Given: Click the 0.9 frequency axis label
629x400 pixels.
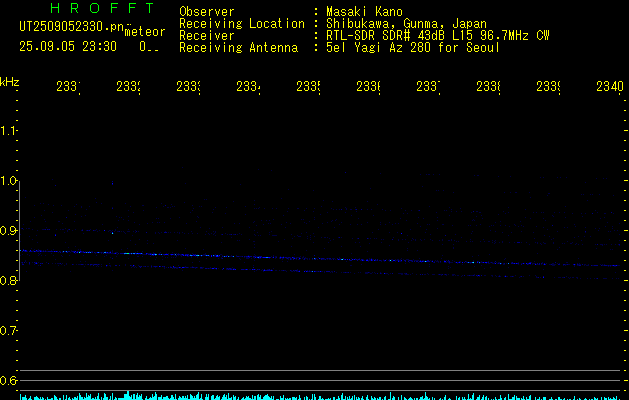Looking at the screenshot, I should click(x=8, y=231).
